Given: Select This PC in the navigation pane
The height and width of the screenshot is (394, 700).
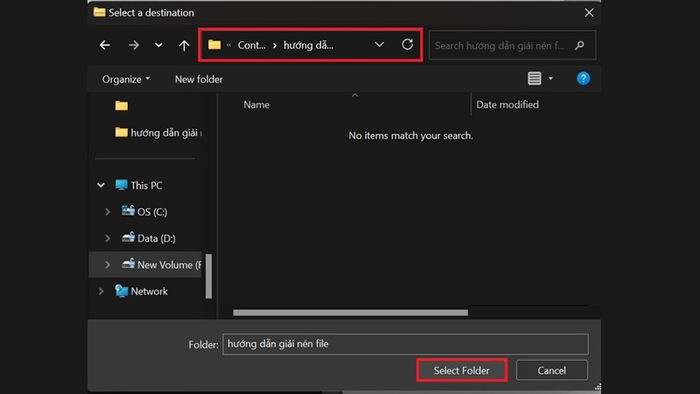Looking at the screenshot, I should click(139, 185).
